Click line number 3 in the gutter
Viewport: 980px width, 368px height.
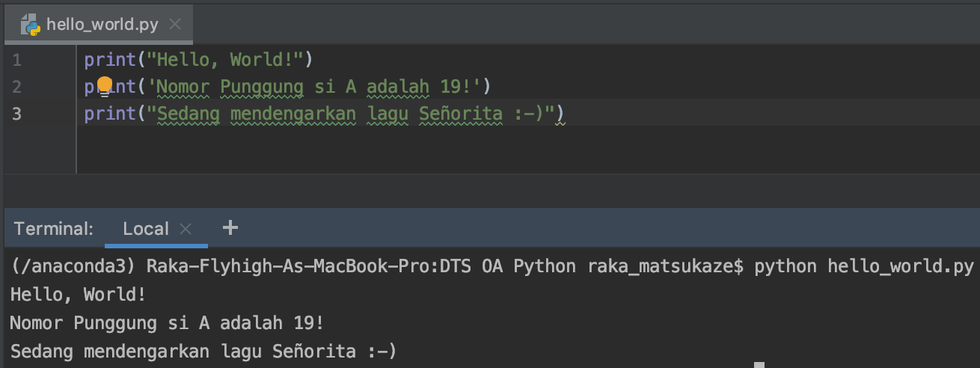click(x=17, y=114)
